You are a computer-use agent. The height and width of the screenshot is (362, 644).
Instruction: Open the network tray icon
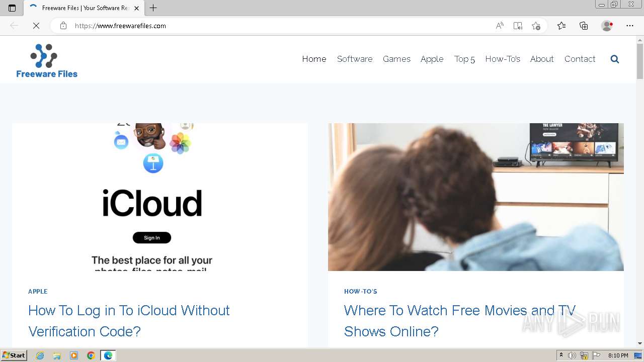point(584,355)
